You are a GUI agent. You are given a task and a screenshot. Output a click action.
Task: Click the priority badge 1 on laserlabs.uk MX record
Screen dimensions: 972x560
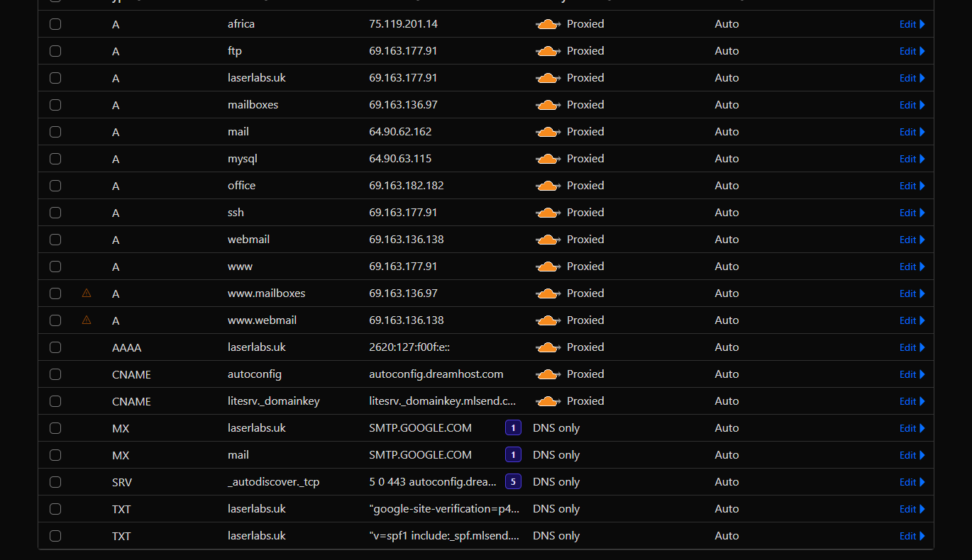click(513, 427)
